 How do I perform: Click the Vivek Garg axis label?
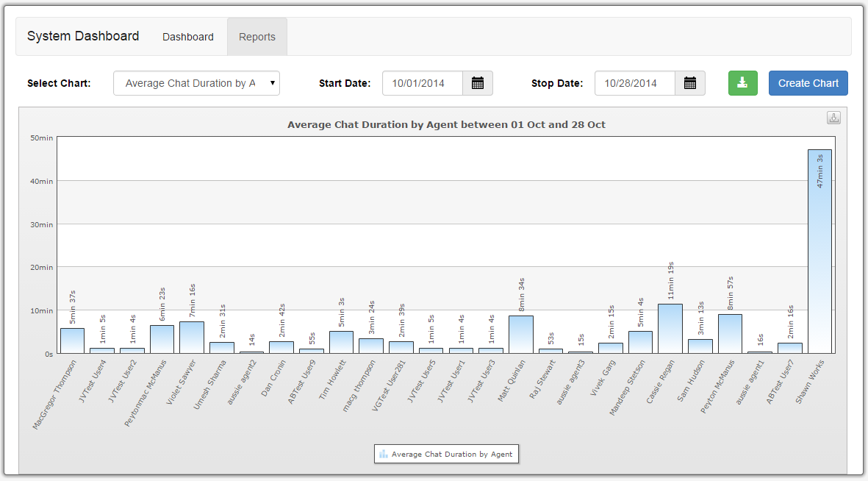coord(603,377)
